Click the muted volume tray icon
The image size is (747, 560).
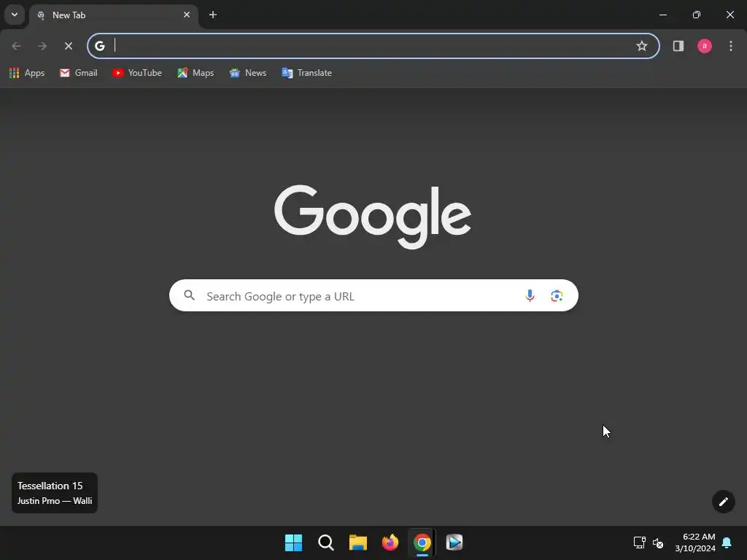coord(658,542)
